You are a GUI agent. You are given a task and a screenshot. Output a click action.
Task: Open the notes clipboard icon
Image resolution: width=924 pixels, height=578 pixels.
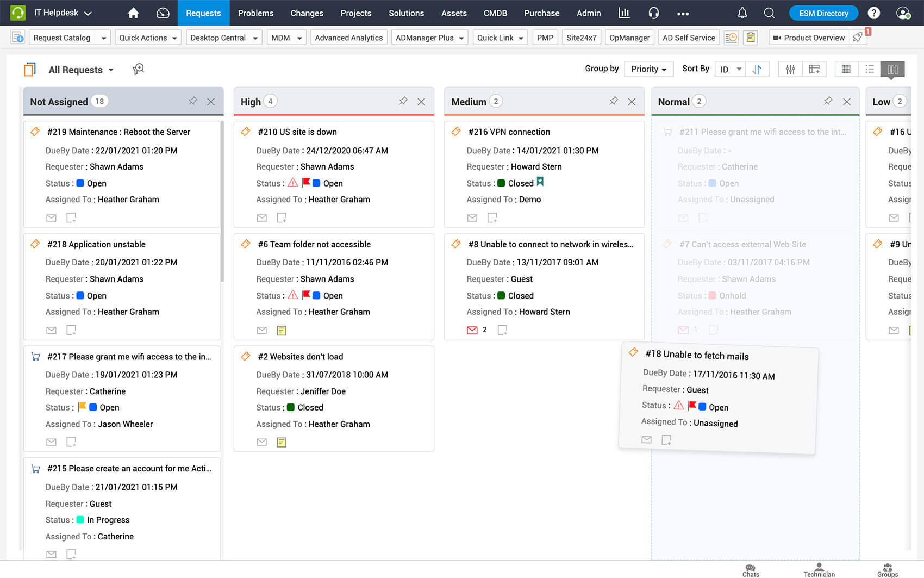pos(751,38)
